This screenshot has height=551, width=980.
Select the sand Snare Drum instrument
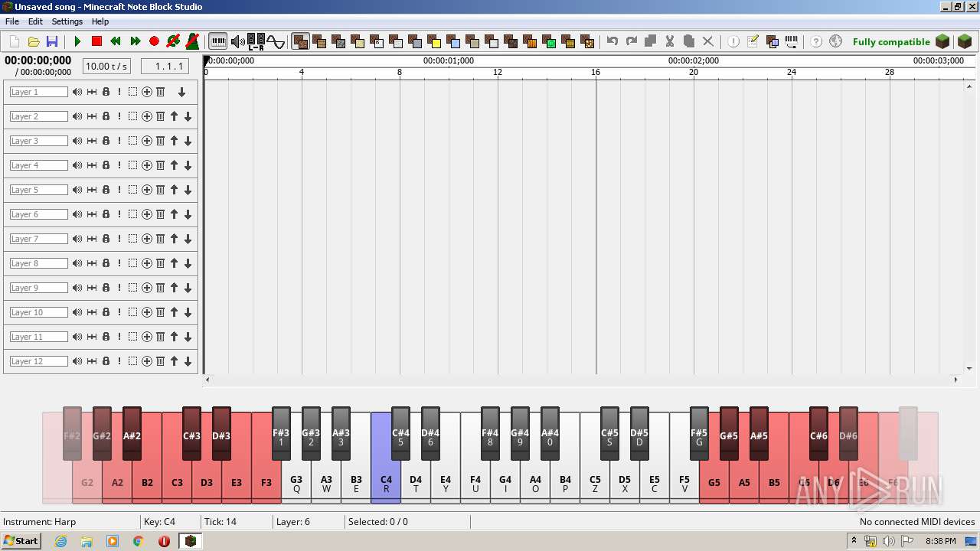358,41
